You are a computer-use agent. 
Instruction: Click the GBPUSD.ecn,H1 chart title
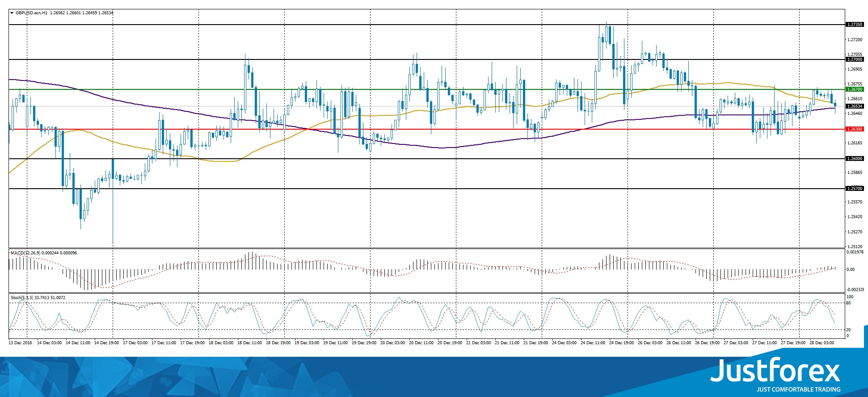[31, 13]
